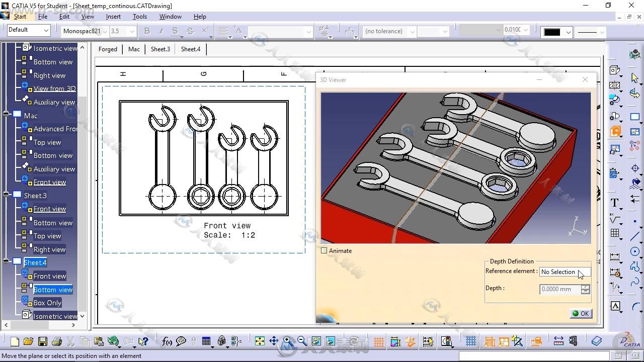Open the Window menu
644x362 pixels.
[171, 17]
